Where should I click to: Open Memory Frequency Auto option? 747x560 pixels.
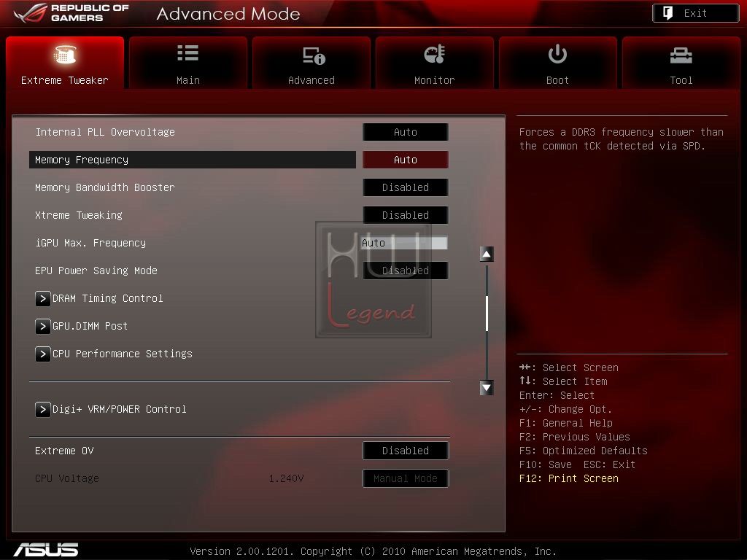(406, 160)
